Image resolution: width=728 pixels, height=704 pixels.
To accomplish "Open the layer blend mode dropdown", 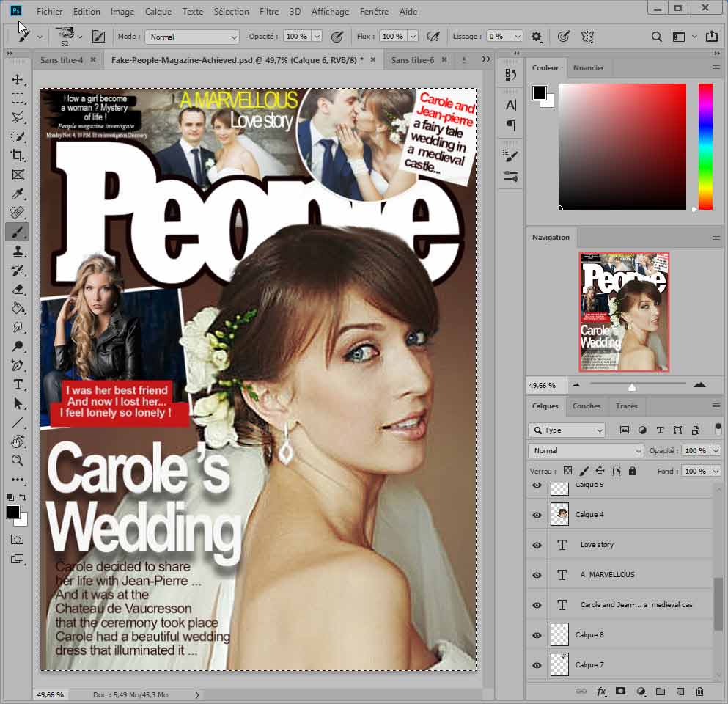I will 586,450.
